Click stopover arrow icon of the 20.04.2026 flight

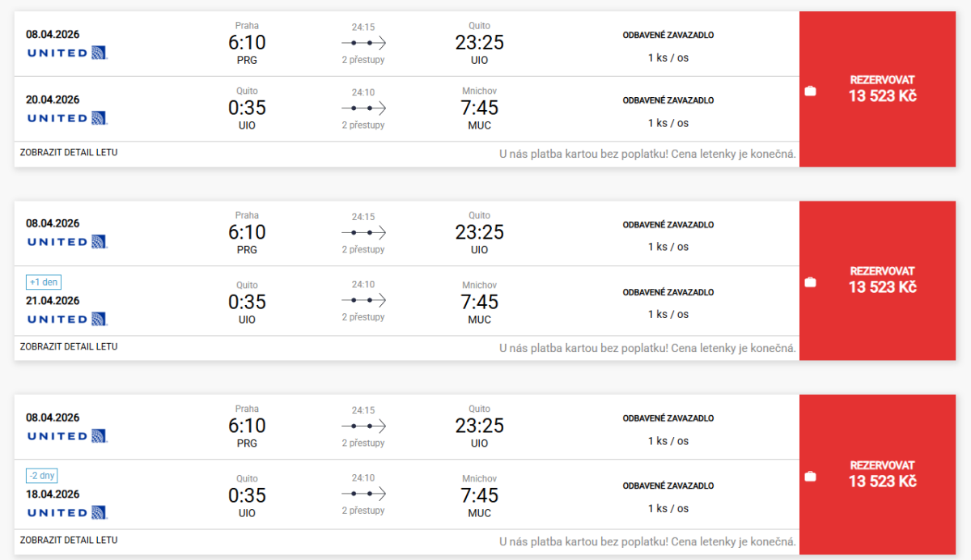pyautogui.click(x=363, y=108)
